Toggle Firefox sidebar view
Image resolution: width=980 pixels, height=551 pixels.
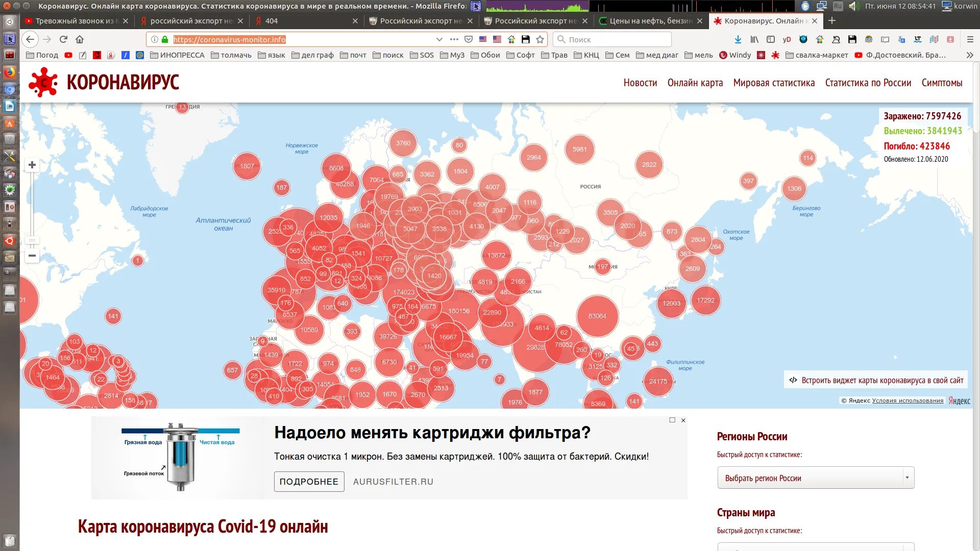[x=771, y=39]
